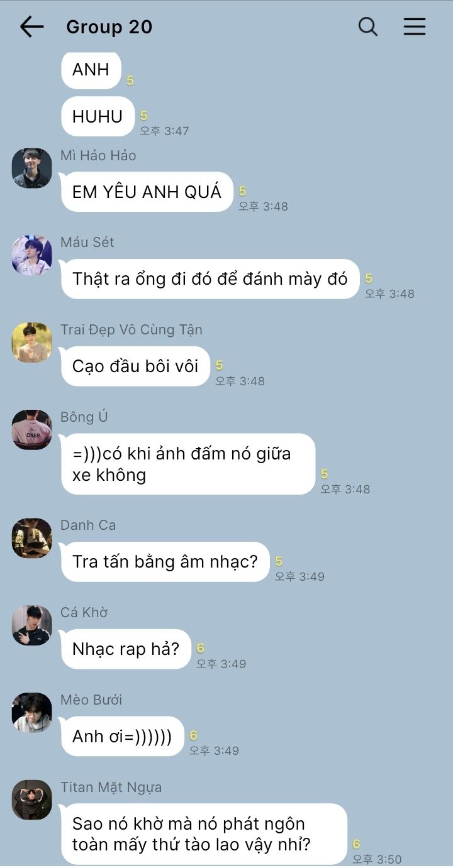Open chat search magnifier icon
Viewport: 453px width, 868px height.
(x=368, y=26)
